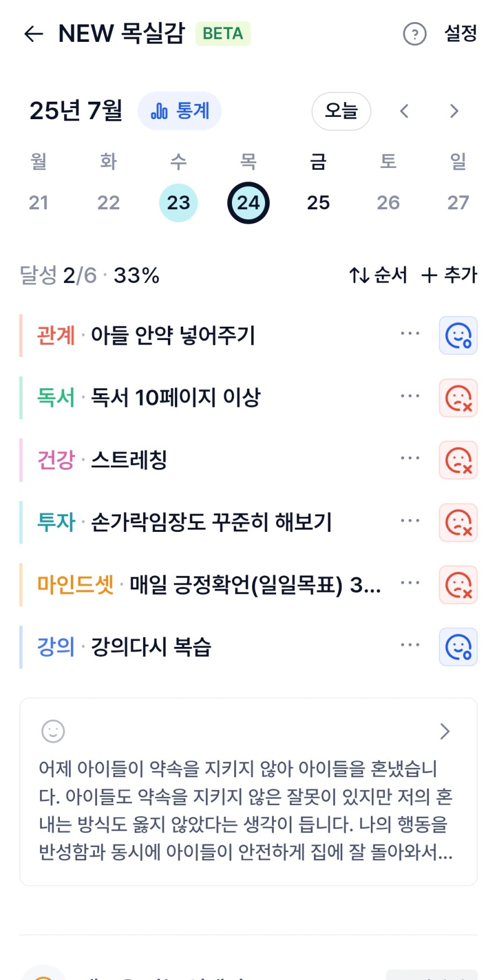Open 설정 settings

[x=460, y=34]
